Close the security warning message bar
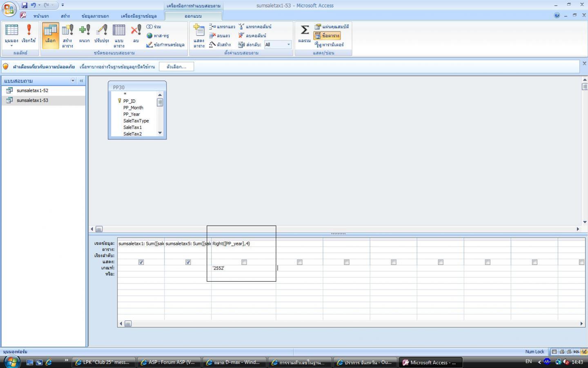The image size is (588, 368). (x=584, y=63)
